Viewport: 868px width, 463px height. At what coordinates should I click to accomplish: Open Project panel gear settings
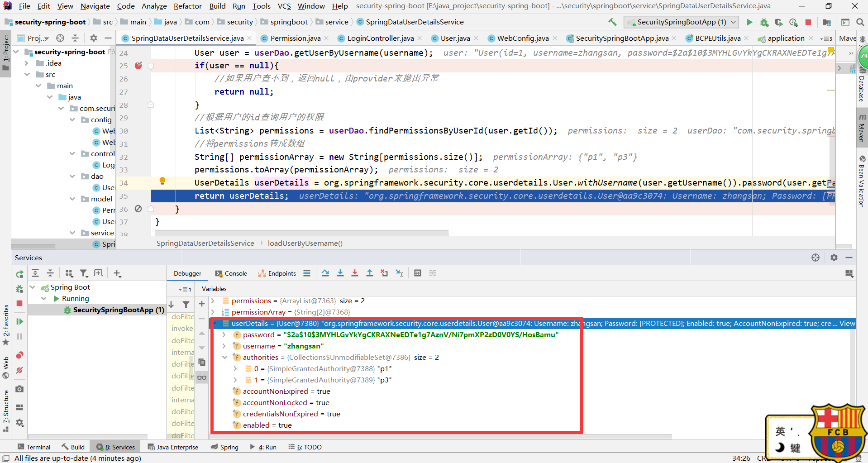coord(94,38)
